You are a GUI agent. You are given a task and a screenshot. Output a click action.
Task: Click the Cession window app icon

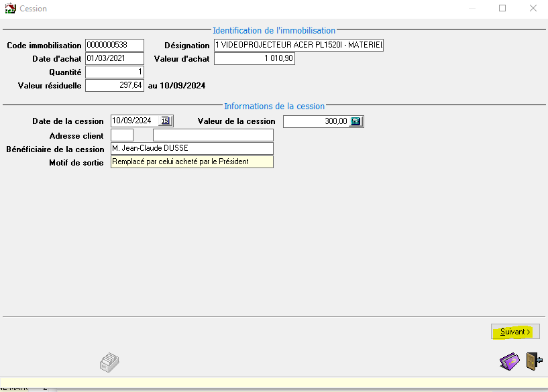11,8
